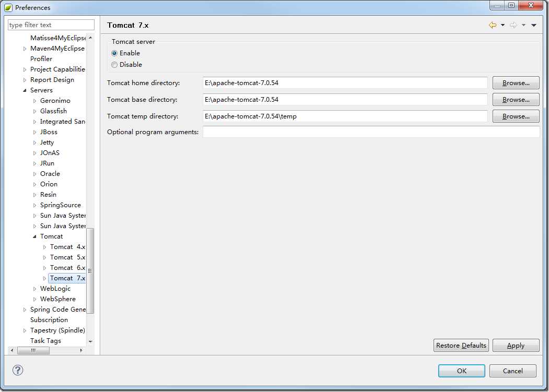Browse for Tomcat base directory
Screen dimensions: 549x392
pyautogui.click(x=516, y=100)
